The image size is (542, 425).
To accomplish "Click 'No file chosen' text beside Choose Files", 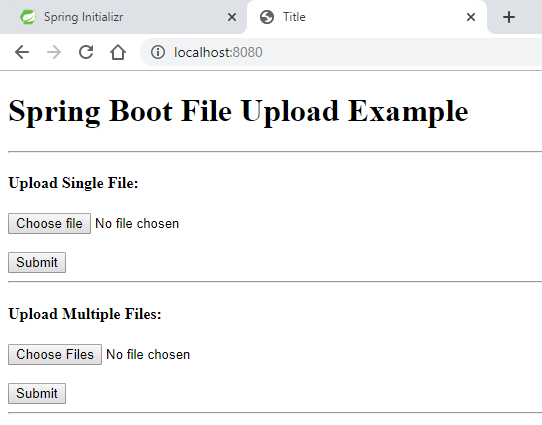I will click(148, 355).
